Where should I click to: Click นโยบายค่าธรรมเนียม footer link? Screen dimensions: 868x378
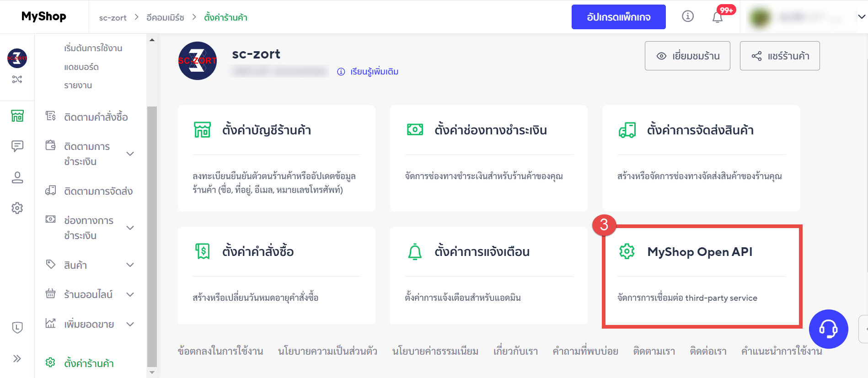click(435, 351)
